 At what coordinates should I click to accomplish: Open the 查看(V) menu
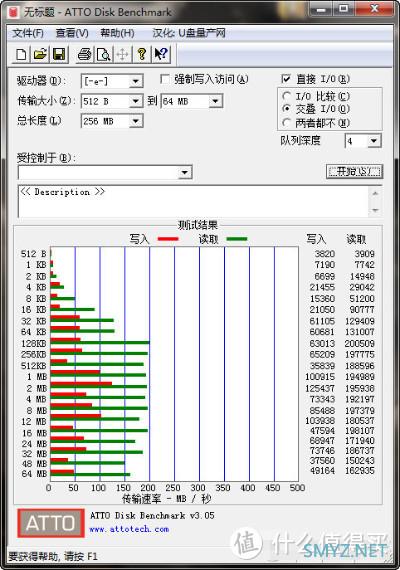(72, 33)
